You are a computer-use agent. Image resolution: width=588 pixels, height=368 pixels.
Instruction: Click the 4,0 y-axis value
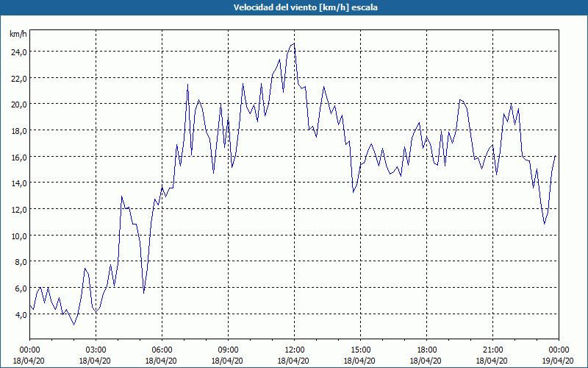pyautogui.click(x=20, y=314)
